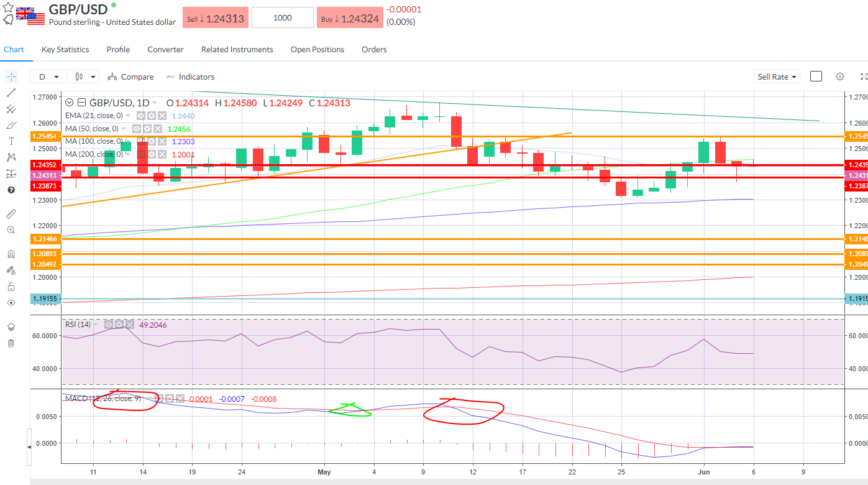
Task: Open the text annotation tool
Action: (11, 140)
